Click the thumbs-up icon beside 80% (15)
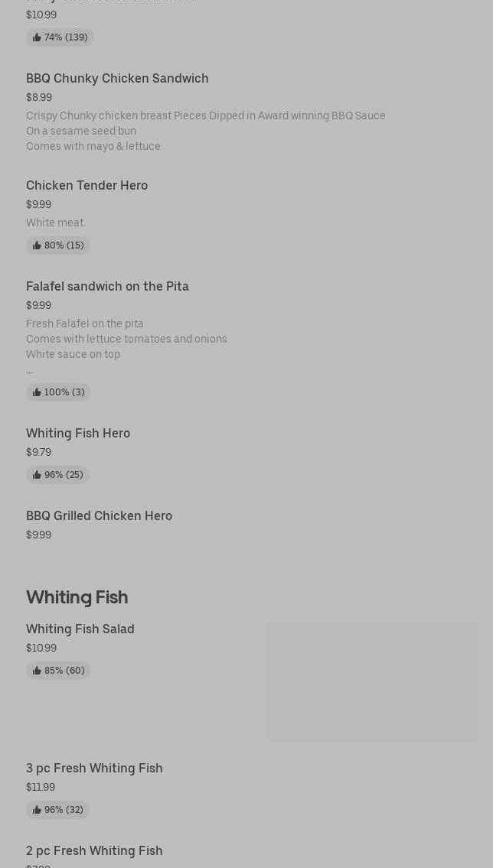The image size is (493, 868). pos(37,245)
